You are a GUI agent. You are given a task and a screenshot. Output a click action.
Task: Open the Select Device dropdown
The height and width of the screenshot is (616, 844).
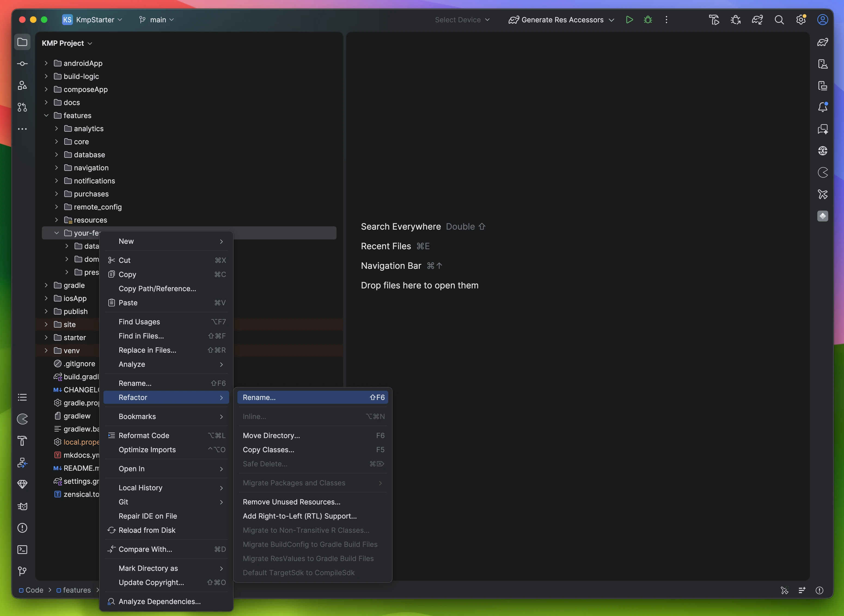[462, 20]
